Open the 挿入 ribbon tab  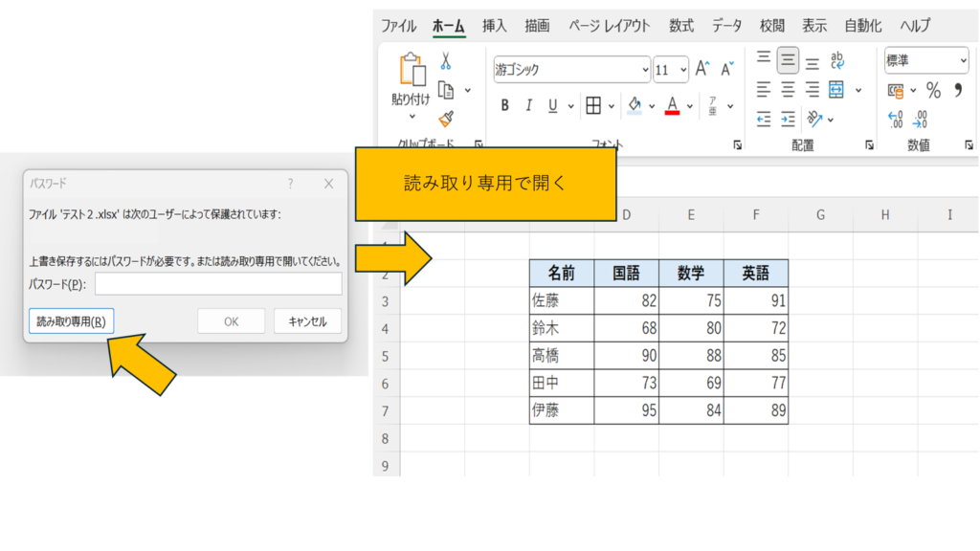(495, 26)
